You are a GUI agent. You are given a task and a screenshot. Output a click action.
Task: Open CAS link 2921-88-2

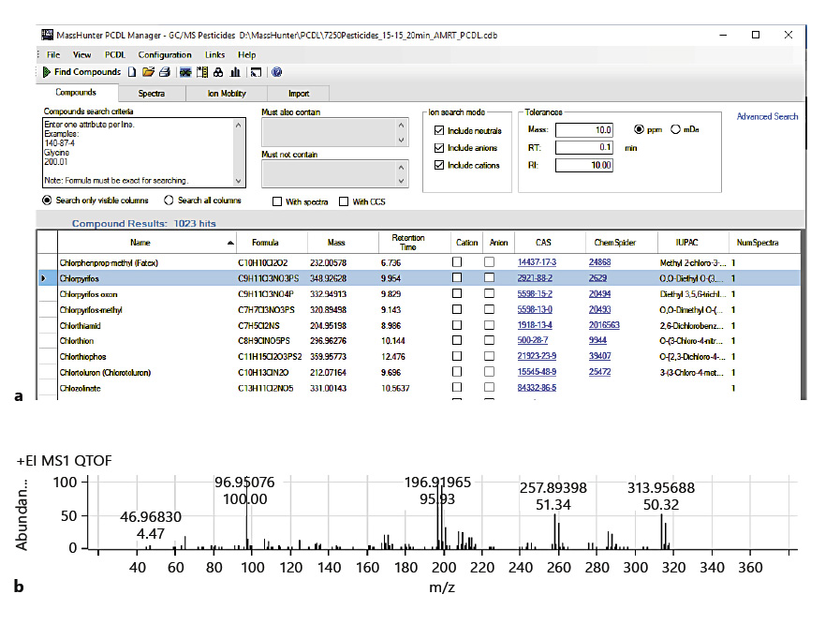(x=535, y=278)
